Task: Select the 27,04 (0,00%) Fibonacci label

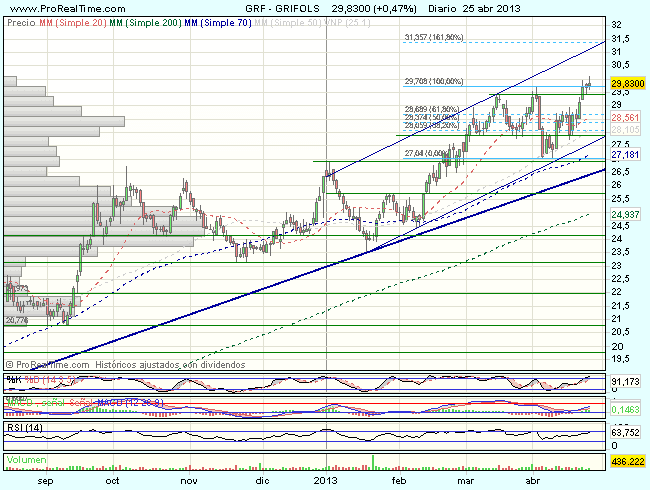Action: (427, 153)
